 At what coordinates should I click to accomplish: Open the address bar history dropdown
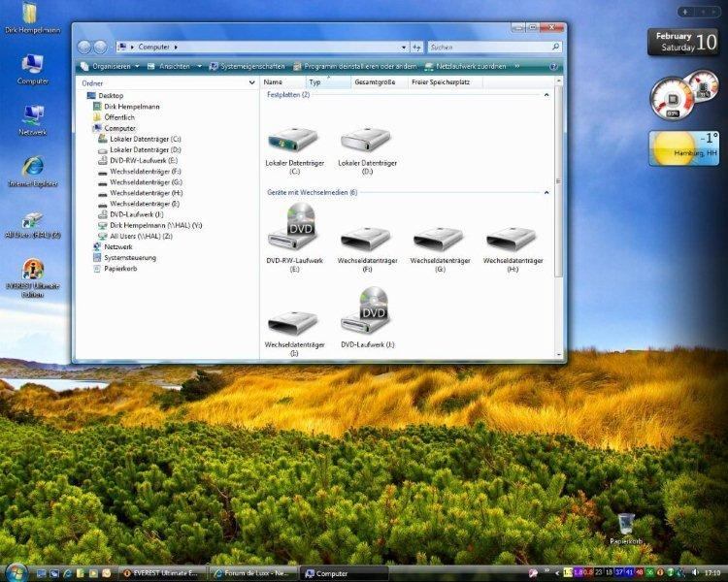404,47
